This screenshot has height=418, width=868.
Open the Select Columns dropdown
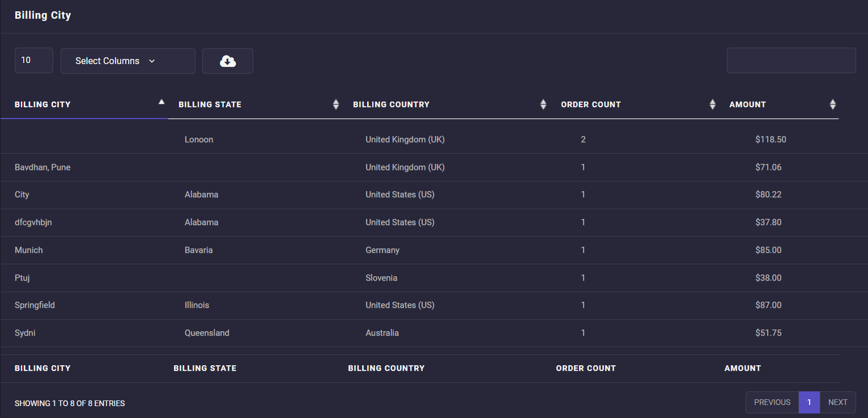click(x=108, y=61)
